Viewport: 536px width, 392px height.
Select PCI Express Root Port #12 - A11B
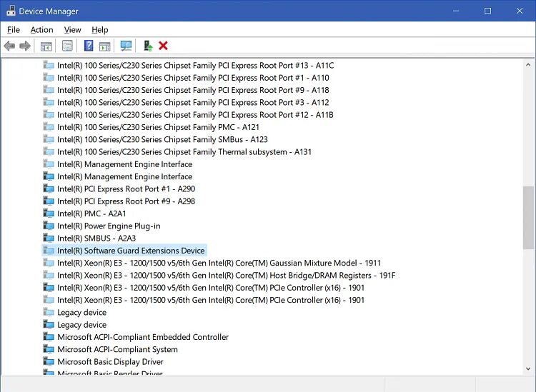(195, 115)
